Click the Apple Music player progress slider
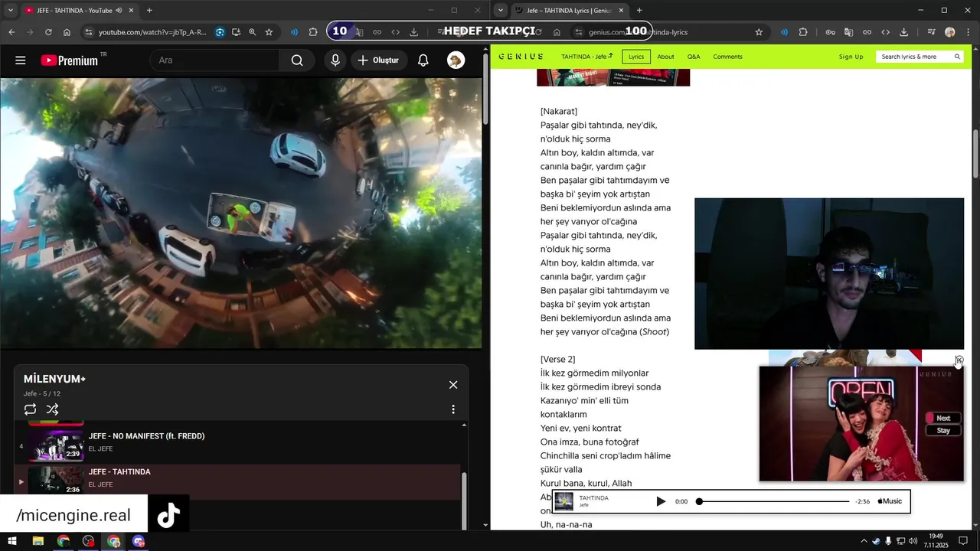980x551 pixels. tap(773, 501)
